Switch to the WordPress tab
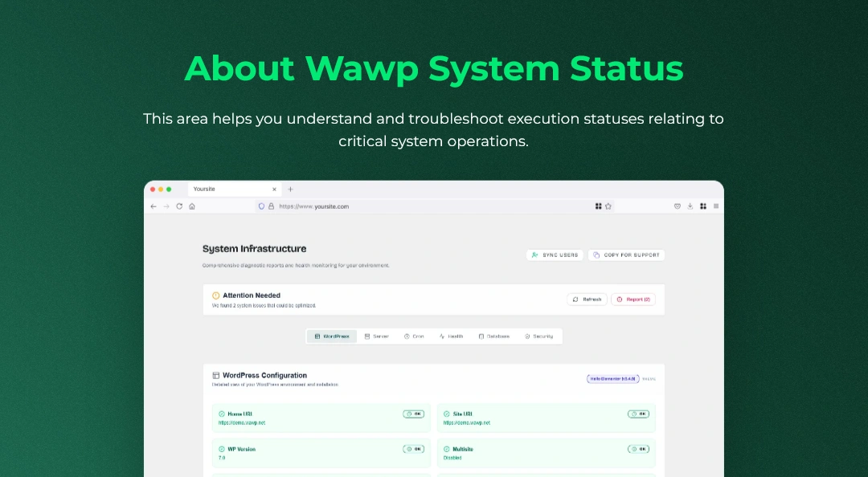The width and height of the screenshot is (868, 477). tap(332, 336)
